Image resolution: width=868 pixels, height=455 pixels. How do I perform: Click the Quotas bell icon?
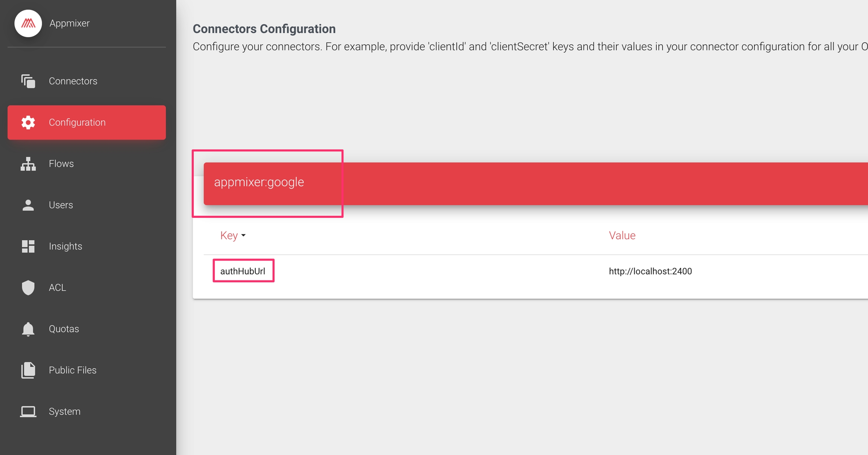coord(28,329)
